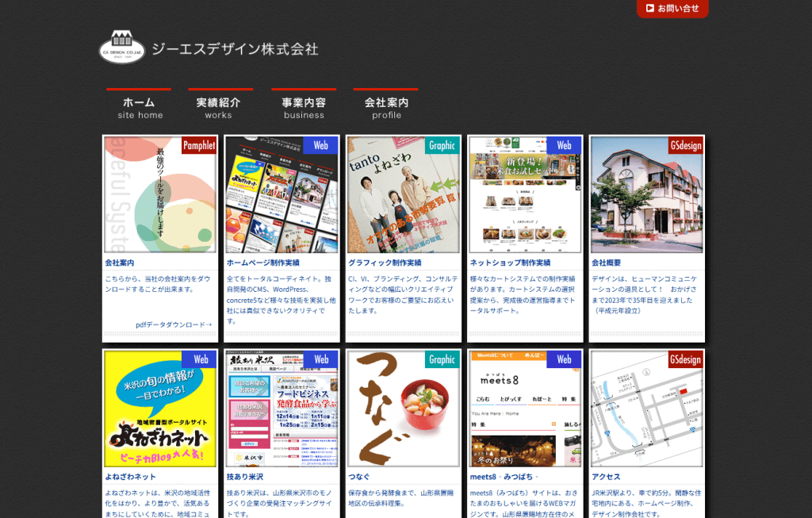Click the GS Design company logo

point(122,47)
